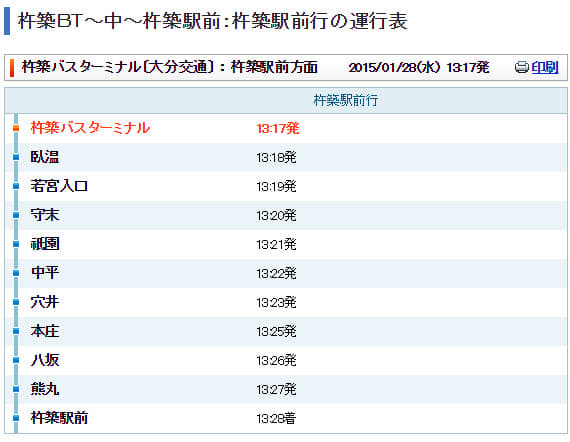This screenshot has width=570, height=442.
Task: Select the 熊丸 stop entry
Action: (x=45, y=389)
